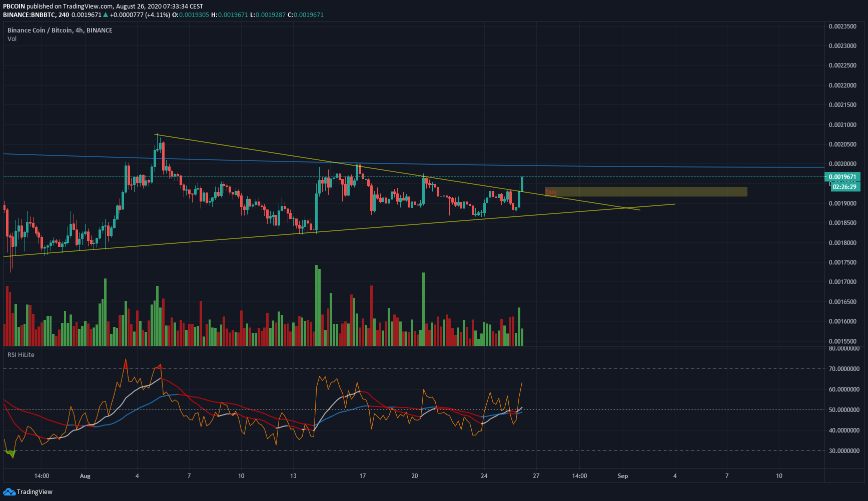Open the TradingView wordmark link
Image resolution: width=868 pixels, height=501 pixels.
pyautogui.click(x=35, y=492)
